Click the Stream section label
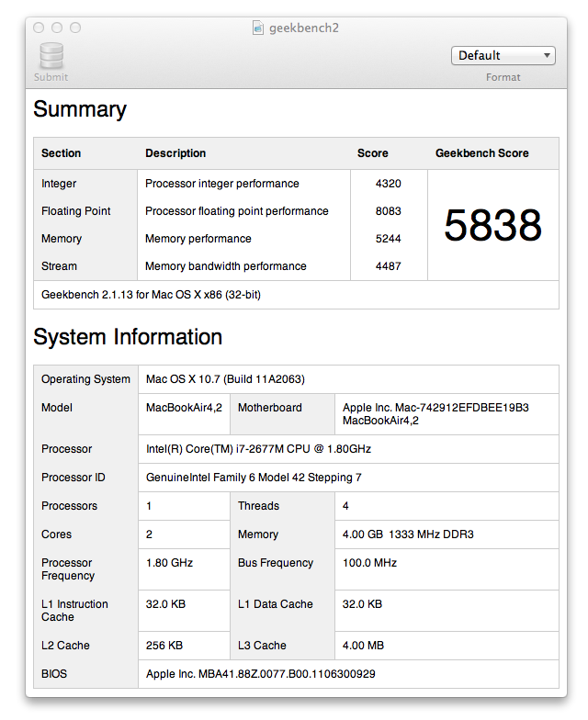Image resolution: width=588 pixels, height=720 pixels. point(59,266)
